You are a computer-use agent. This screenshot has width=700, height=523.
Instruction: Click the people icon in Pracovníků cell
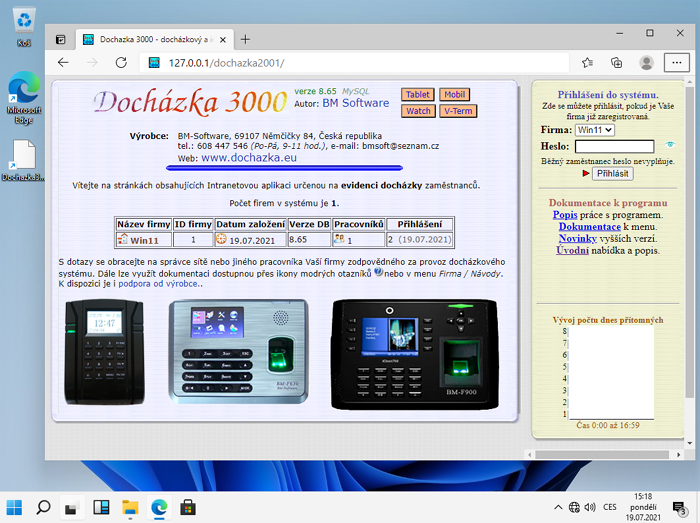coord(339,239)
